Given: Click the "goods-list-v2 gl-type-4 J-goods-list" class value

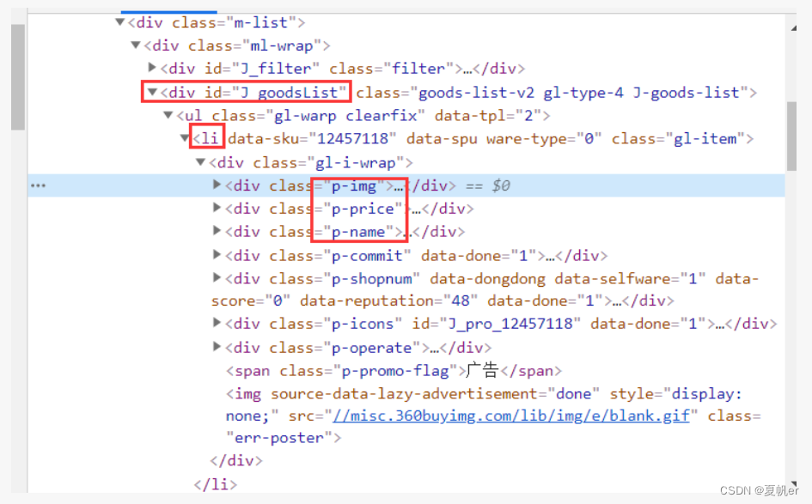Looking at the screenshot, I should tap(578, 93).
